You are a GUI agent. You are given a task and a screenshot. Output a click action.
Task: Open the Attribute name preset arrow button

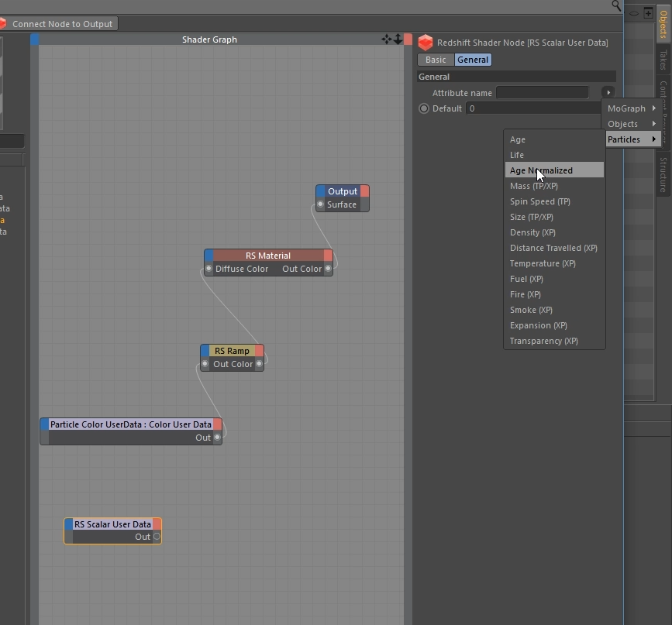[x=608, y=92]
